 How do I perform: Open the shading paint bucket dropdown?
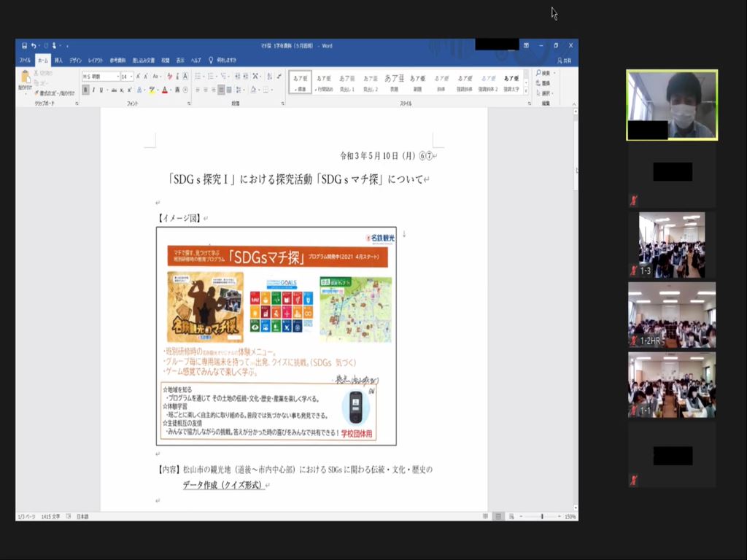pos(259,90)
